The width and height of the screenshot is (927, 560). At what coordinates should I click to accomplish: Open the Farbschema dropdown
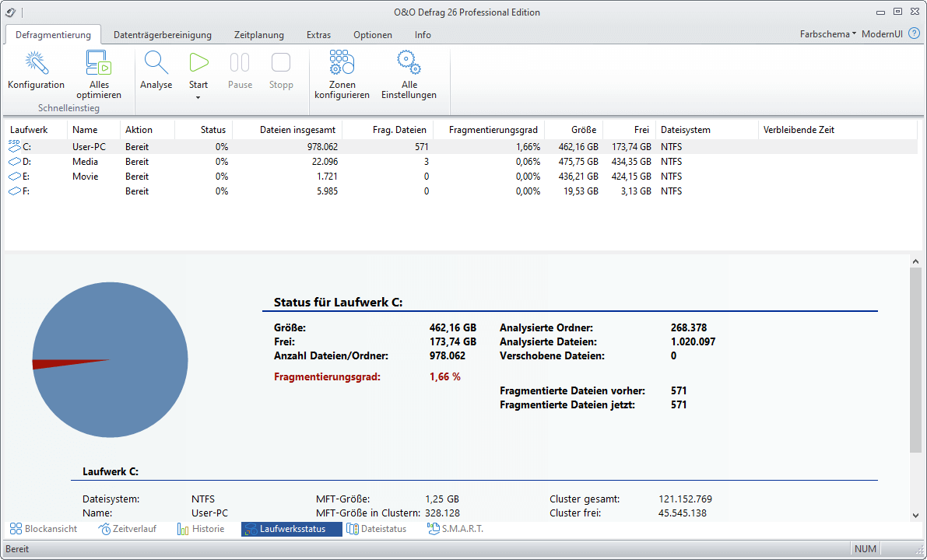coord(827,34)
